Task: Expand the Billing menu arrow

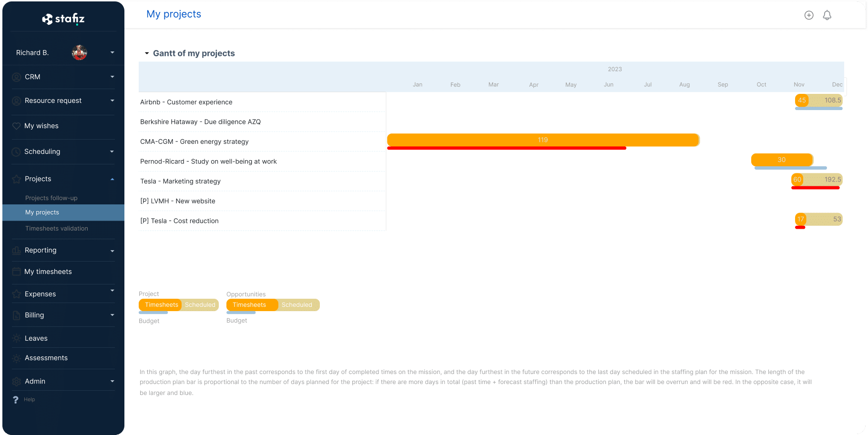Action: [112, 315]
